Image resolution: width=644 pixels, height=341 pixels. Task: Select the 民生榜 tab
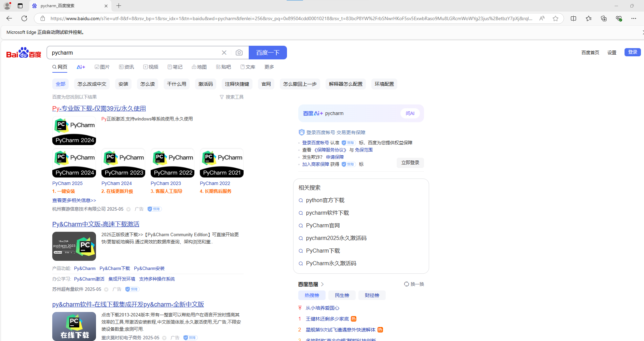click(342, 295)
